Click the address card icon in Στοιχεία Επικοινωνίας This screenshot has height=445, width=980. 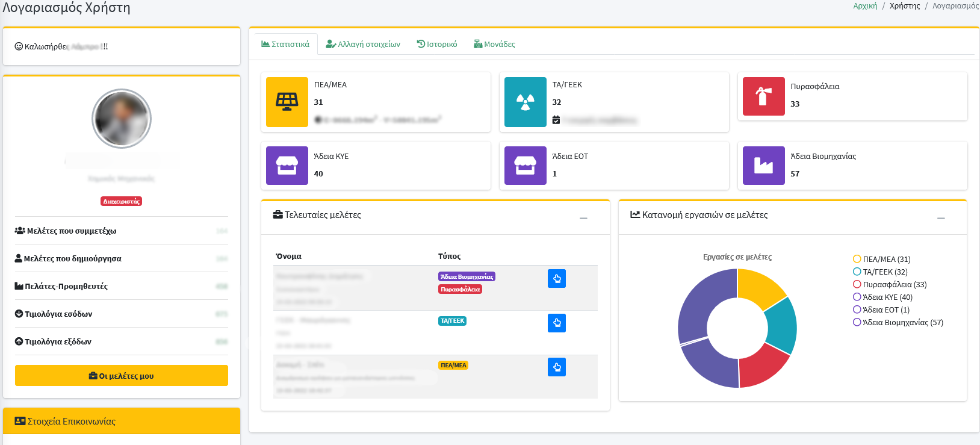tap(20, 422)
